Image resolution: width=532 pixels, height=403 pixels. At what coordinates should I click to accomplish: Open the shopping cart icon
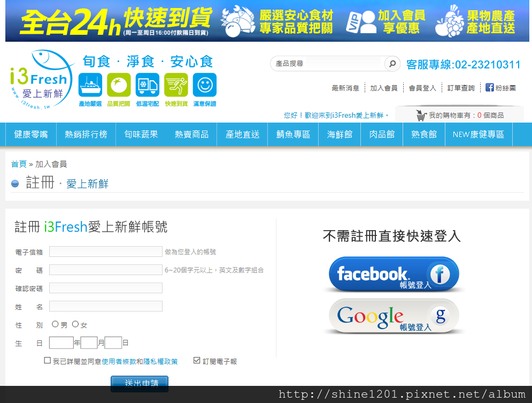coord(421,116)
